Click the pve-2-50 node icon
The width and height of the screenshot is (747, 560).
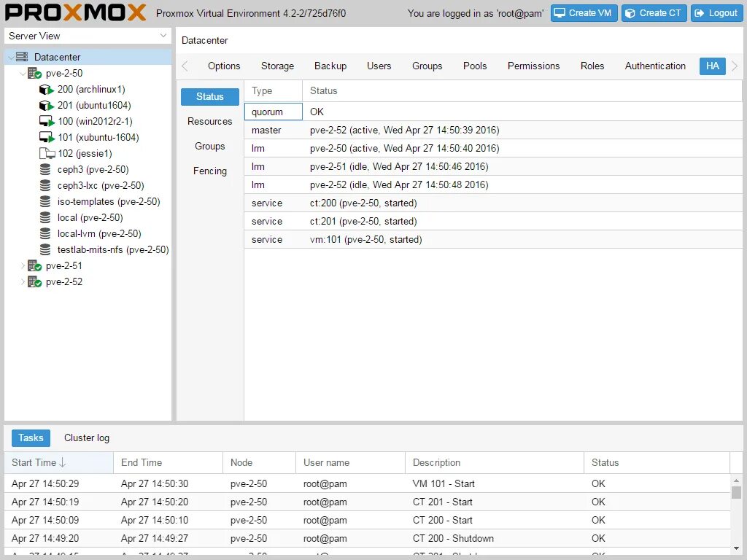coord(34,74)
